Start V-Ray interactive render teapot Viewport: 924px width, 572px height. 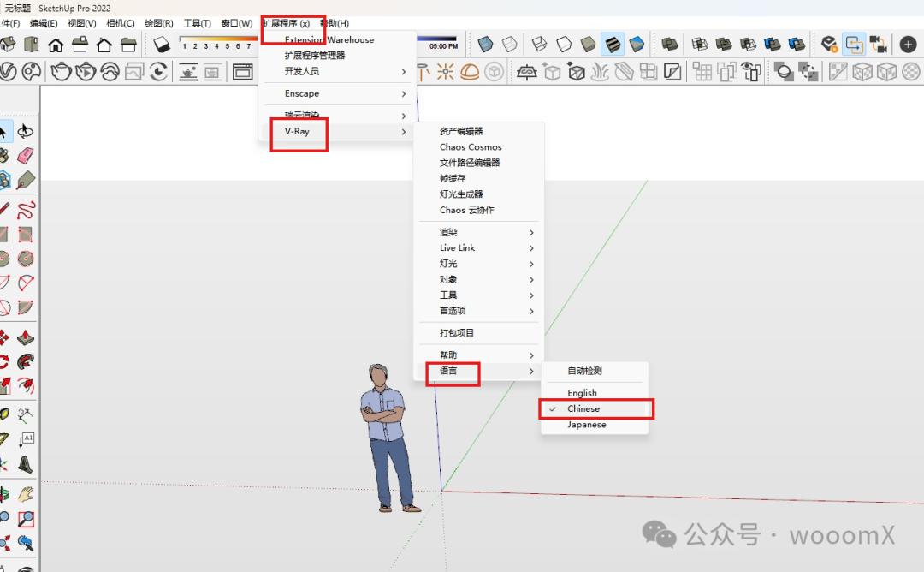86,72
